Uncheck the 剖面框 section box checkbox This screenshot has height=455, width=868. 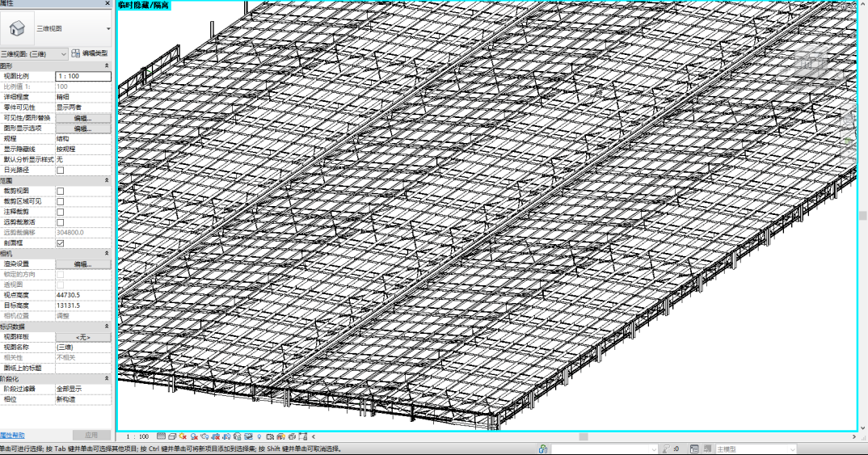click(61, 243)
